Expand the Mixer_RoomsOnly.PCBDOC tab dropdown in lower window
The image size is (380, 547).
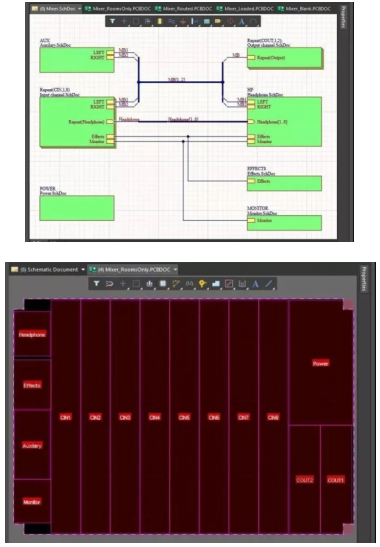coord(175,269)
